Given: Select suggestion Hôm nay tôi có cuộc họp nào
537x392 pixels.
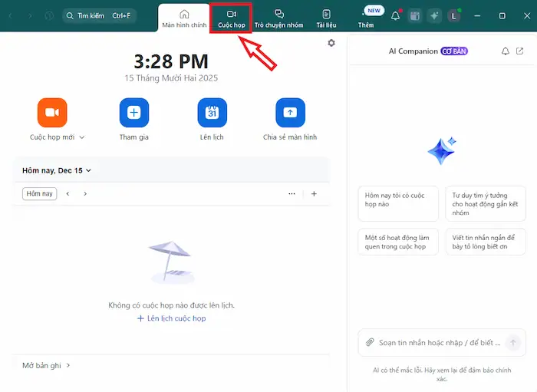Looking at the screenshot, I should click(397, 200).
